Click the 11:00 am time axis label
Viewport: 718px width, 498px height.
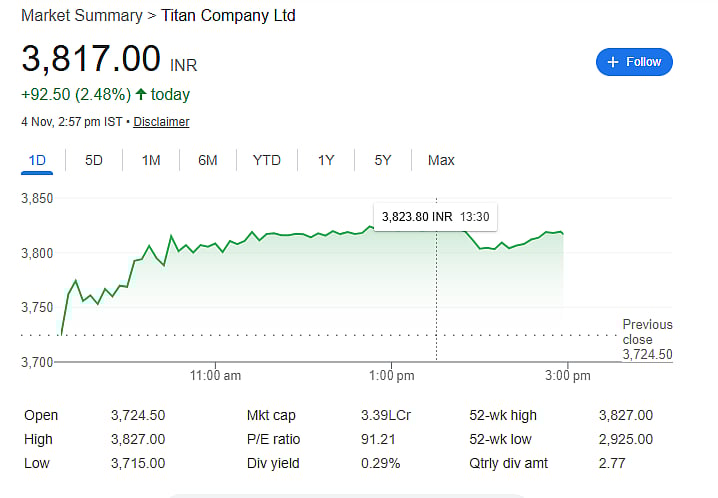215,376
